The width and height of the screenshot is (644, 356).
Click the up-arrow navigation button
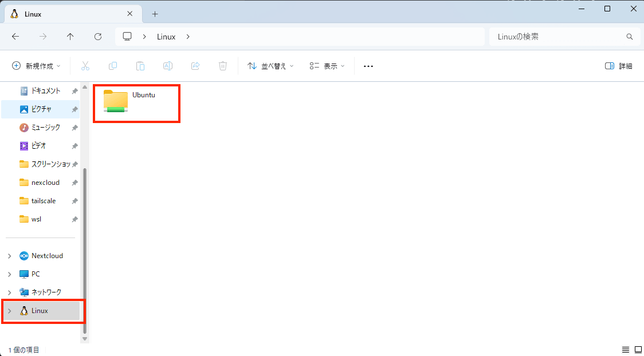[x=70, y=36]
